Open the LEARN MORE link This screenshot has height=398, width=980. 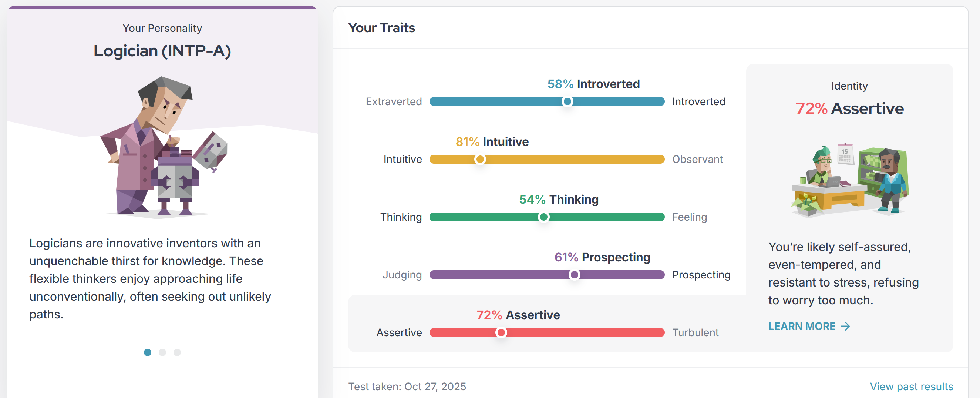[x=802, y=327]
